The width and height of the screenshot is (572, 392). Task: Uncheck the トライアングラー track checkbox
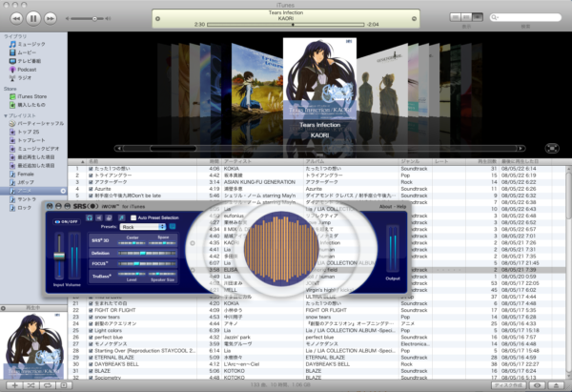pyautogui.click(x=91, y=175)
